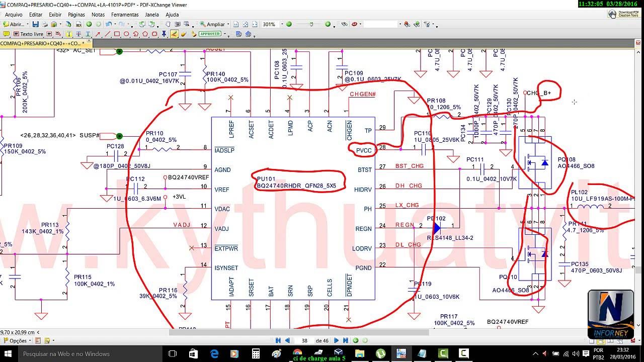Select the Texto livre typewriter tool
This screenshot has height=362, width=644.
tap(28, 34)
